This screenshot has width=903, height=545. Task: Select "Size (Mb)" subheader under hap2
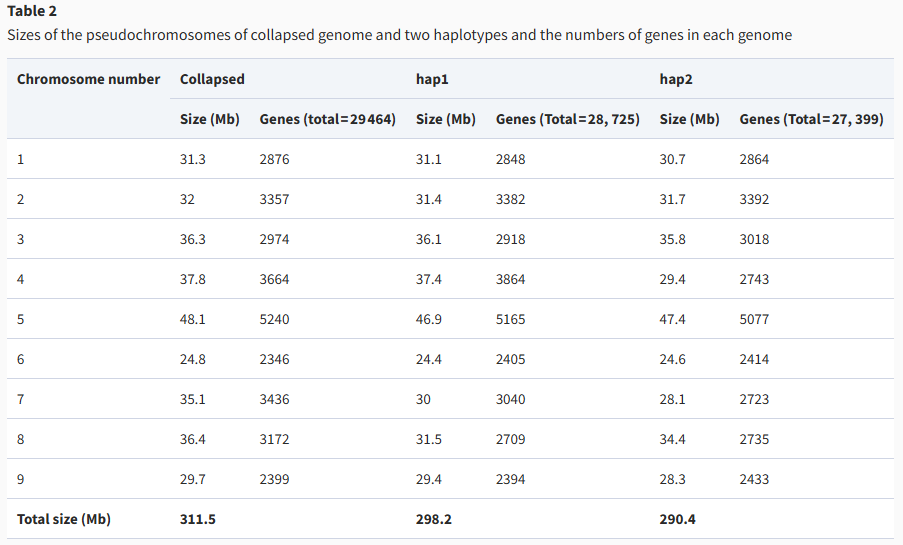(x=689, y=119)
